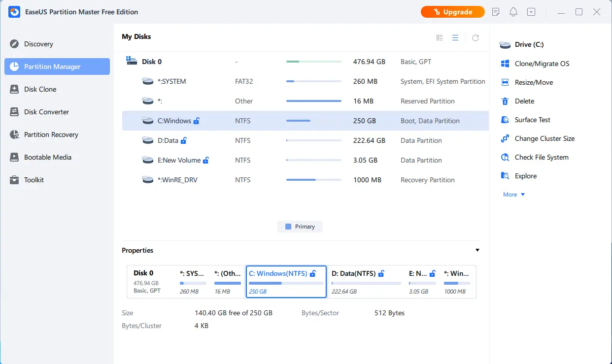Select the *:WinRE_DRV partition row
This screenshot has height=364, width=612.
tap(305, 180)
